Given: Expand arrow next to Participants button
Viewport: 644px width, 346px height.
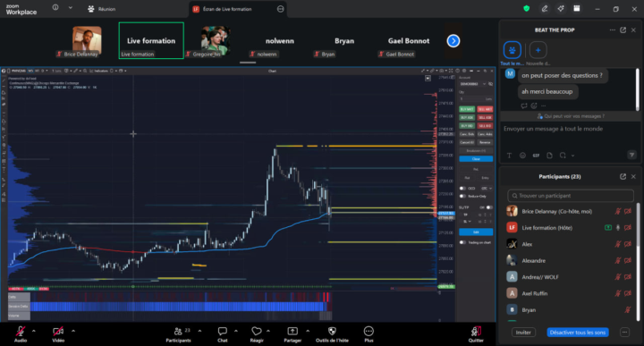Looking at the screenshot, I should click(199, 331).
